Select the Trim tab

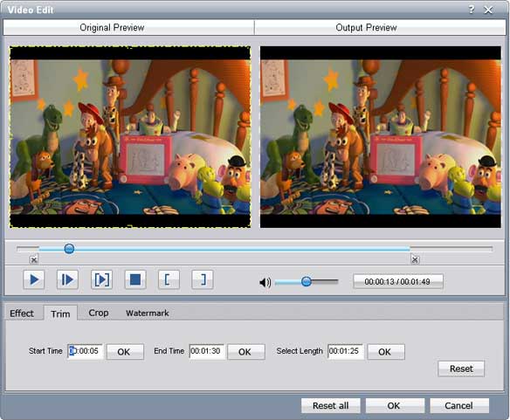pos(60,313)
